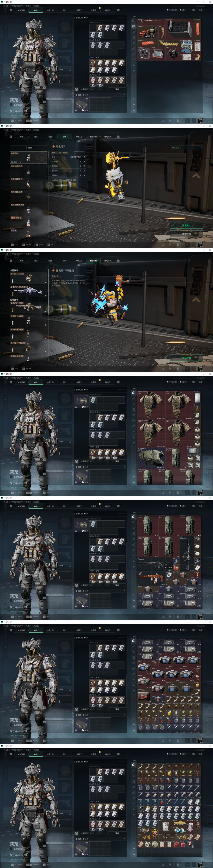The height and width of the screenshot is (868, 213).
Task: Click the 图灵砖-祥瑞送福 title emblem icon
Action: pyautogui.click(x=53, y=271)
